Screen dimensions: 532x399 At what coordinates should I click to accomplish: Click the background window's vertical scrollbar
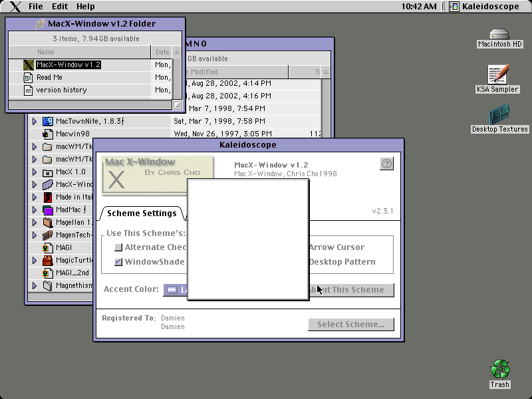click(x=326, y=108)
